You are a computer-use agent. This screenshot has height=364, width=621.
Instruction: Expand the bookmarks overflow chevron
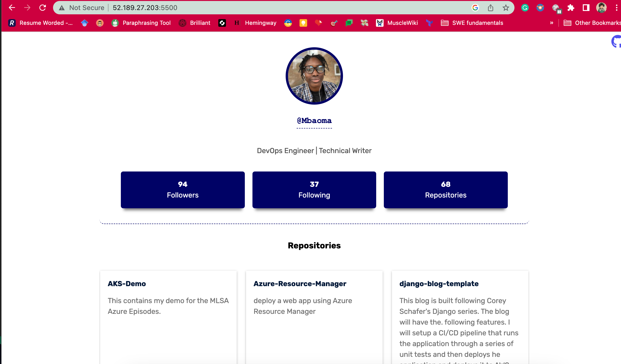pyautogui.click(x=552, y=23)
